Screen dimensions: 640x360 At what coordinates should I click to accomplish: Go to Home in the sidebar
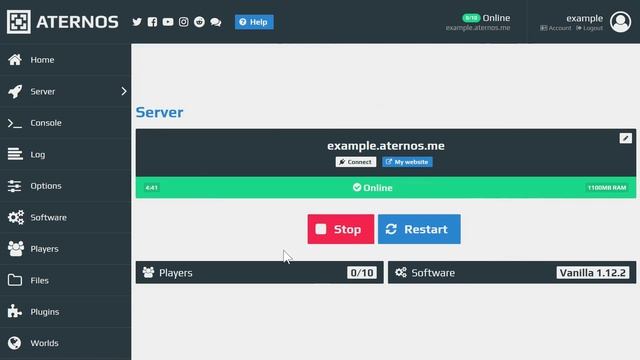(x=65, y=60)
